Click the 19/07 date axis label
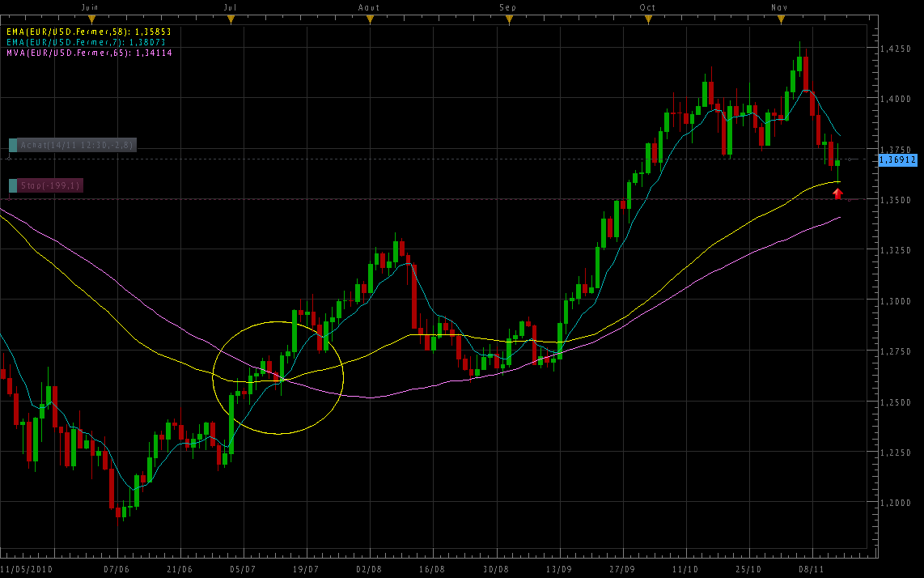 (x=306, y=570)
